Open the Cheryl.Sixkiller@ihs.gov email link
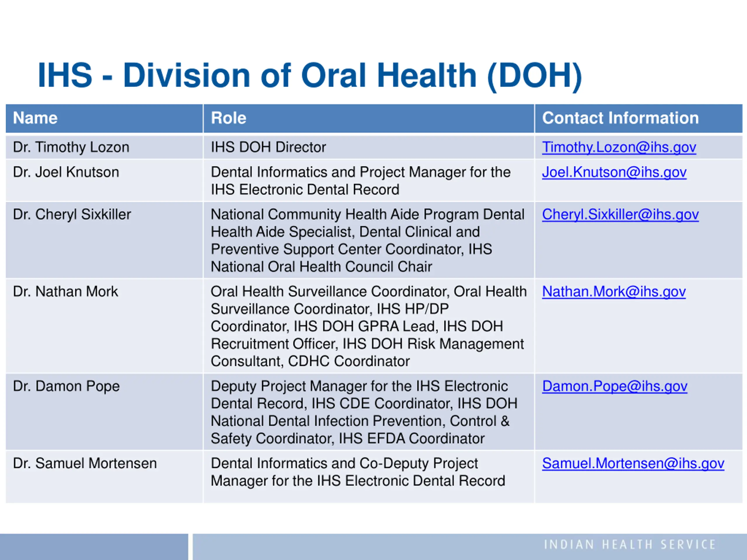The height and width of the screenshot is (560, 747). 620,215
